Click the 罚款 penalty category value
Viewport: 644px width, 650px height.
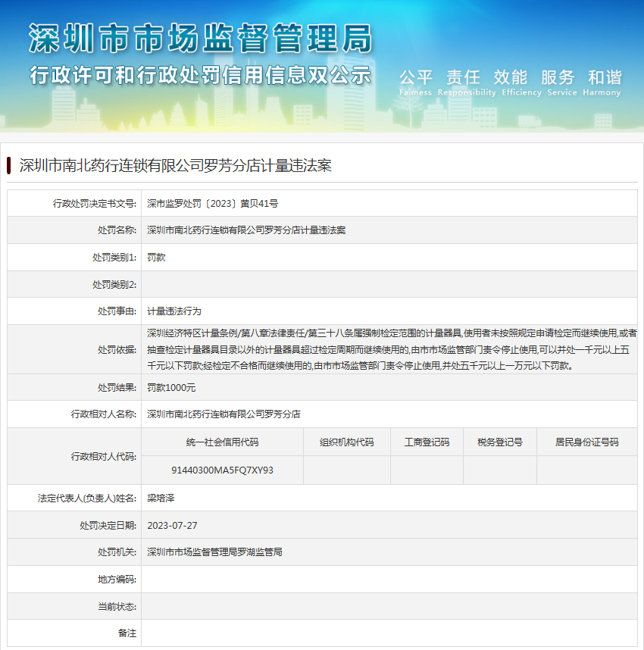tap(156, 258)
